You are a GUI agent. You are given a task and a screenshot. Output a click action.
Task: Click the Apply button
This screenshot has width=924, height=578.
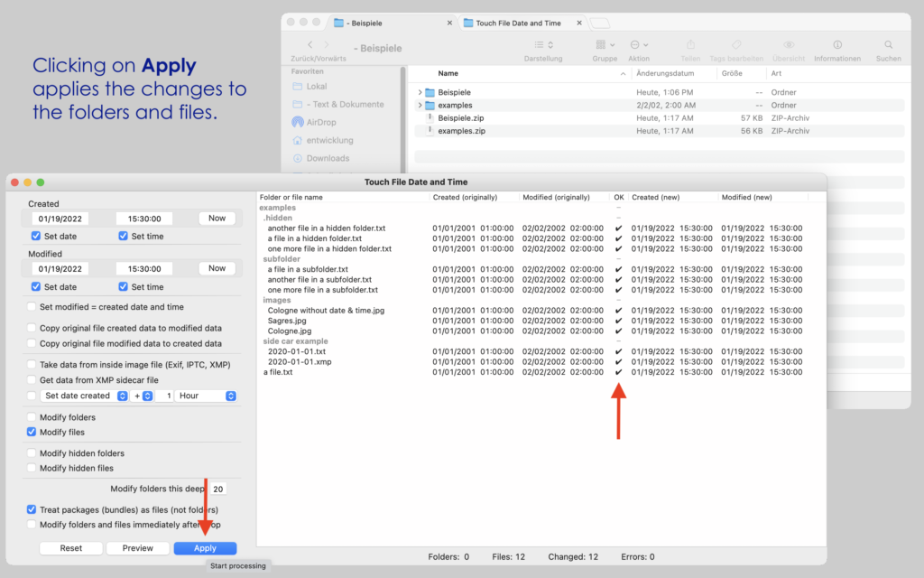[205, 548]
